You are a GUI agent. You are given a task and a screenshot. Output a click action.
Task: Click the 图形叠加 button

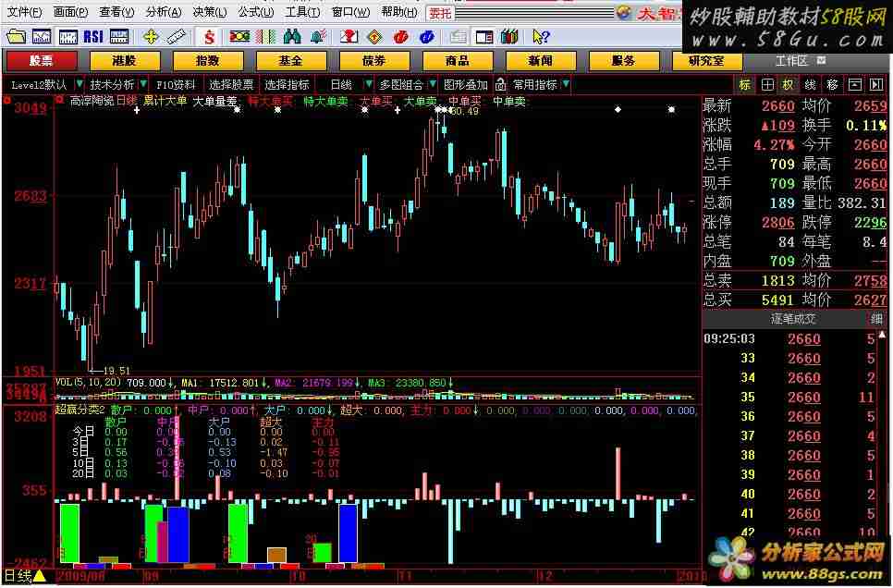click(466, 85)
